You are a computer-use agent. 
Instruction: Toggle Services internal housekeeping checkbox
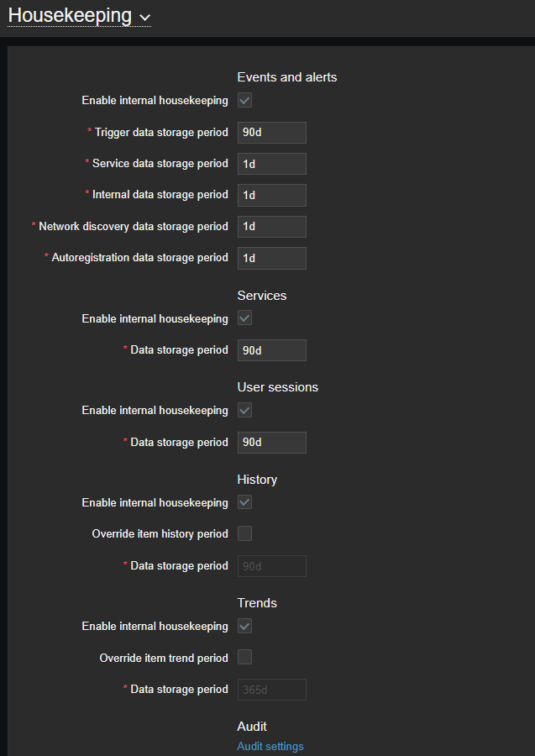pos(245,319)
